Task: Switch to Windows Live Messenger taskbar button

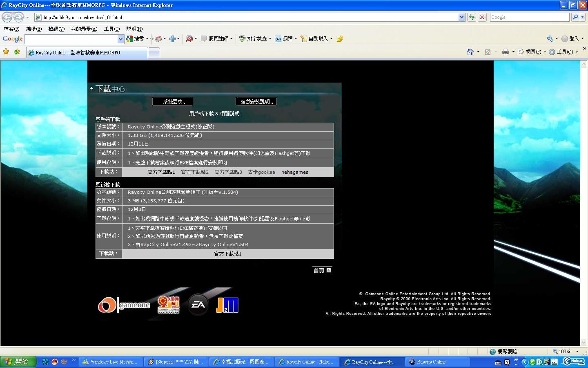Action: (111, 362)
